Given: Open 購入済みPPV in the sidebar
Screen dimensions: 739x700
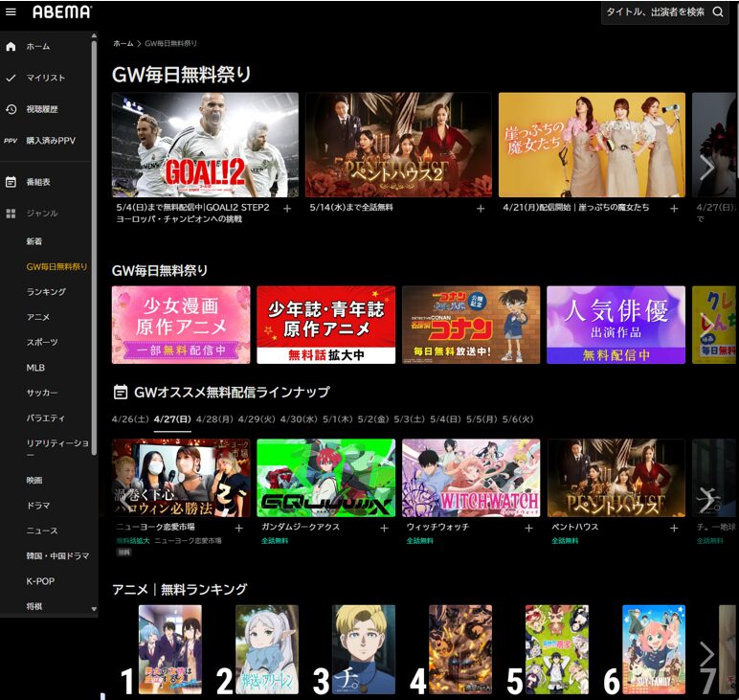Looking at the screenshot, I should point(51,141).
